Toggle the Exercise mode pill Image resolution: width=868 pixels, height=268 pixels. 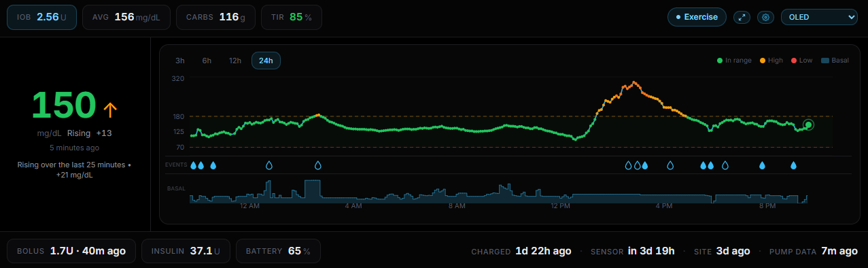(x=697, y=17)
